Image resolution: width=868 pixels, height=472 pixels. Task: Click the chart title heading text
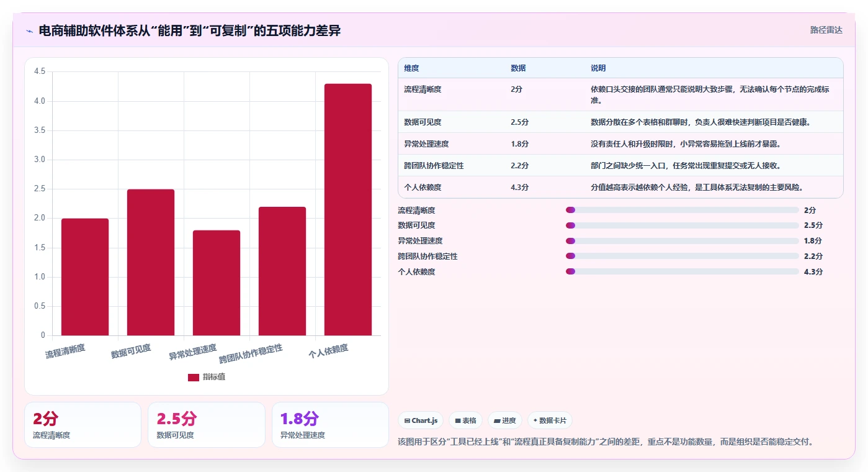pos(190,31)
